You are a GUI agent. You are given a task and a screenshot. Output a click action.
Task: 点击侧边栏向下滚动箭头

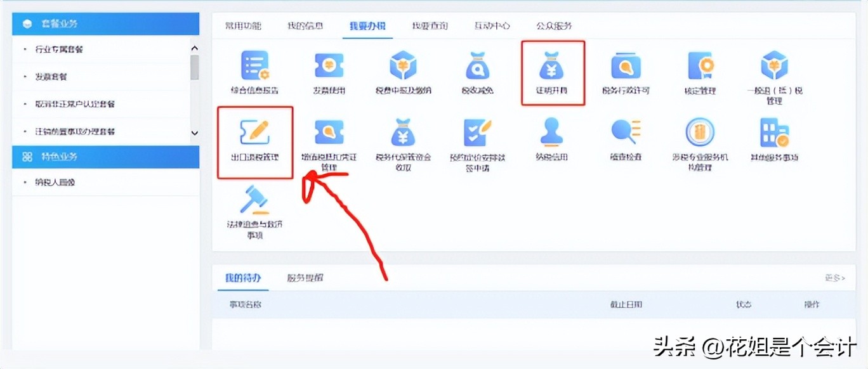click(x=195, y=133)
